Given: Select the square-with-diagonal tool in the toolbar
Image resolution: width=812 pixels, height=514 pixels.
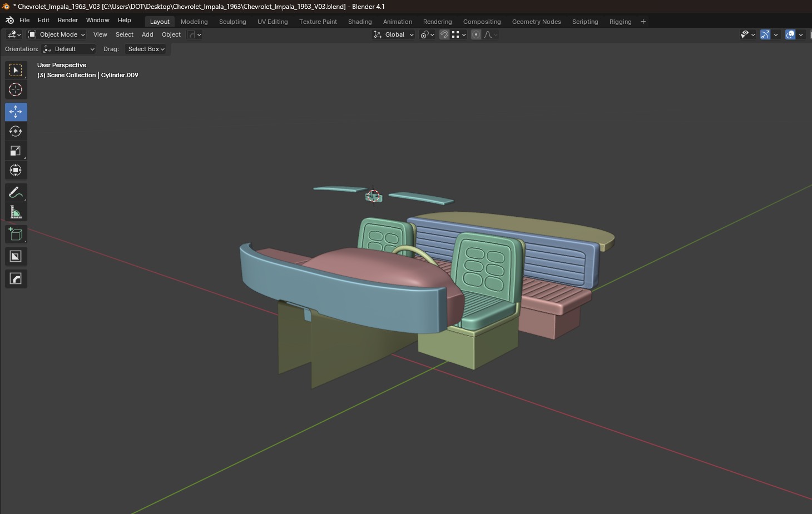Looking at the screenshot, I should tap(16, 256).
